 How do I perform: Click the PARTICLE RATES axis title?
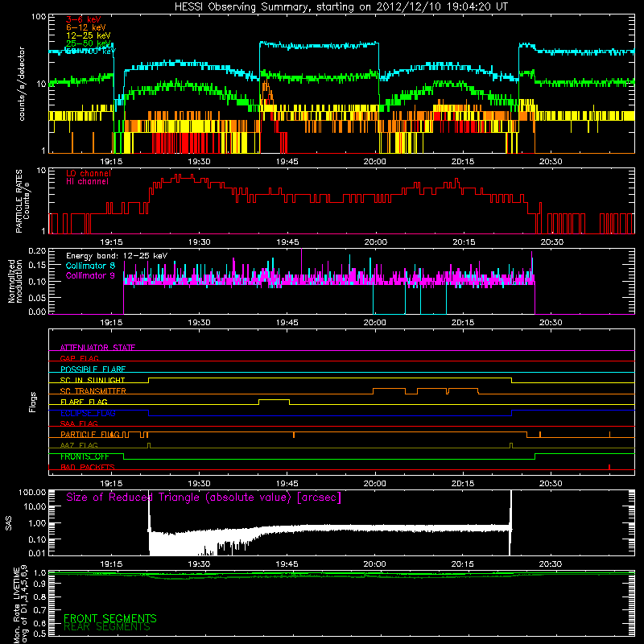(x=19, y=201)
